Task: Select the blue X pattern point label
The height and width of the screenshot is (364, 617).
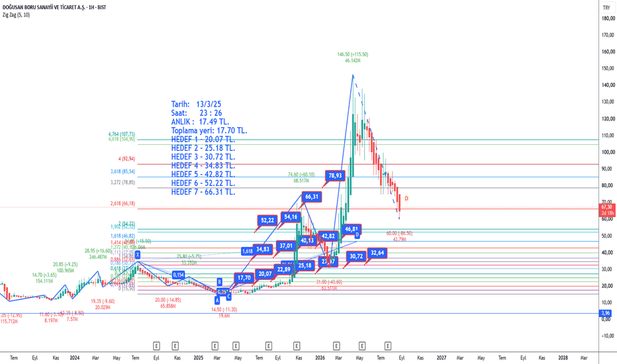Action: [x=138, y=255]
